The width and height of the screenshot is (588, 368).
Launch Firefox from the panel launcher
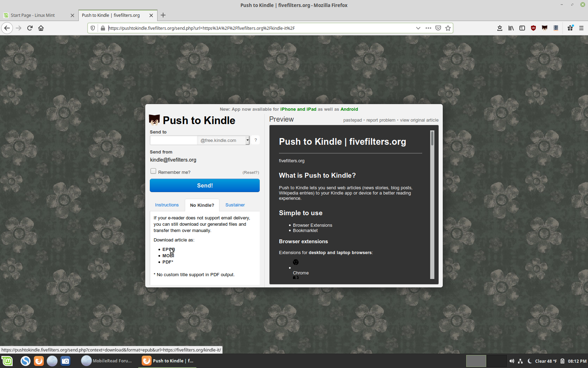coord(39,361)
